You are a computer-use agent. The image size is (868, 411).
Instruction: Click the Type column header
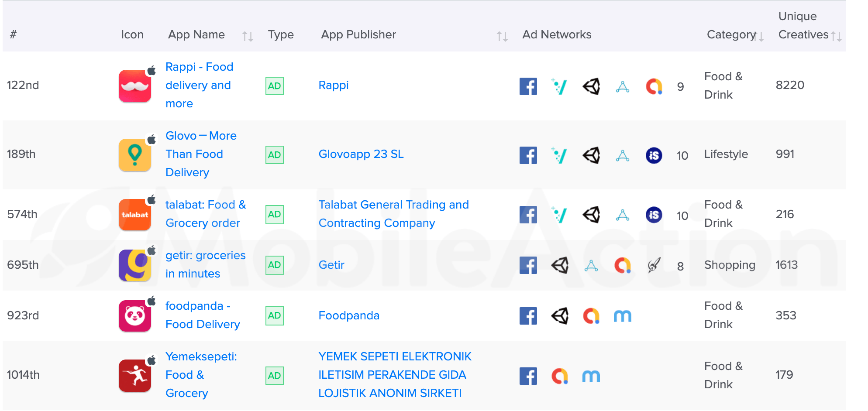tap(281, 34)
